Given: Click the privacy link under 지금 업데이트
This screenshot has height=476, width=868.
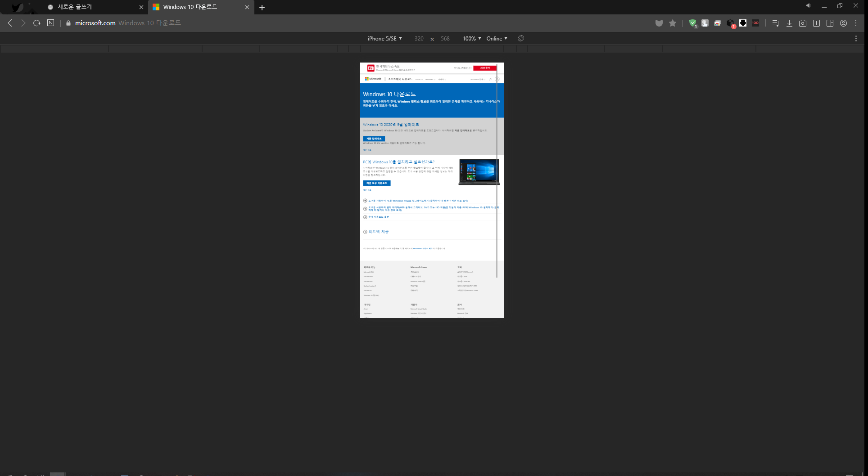Looking at the screenshot, I should pos(367,150).
